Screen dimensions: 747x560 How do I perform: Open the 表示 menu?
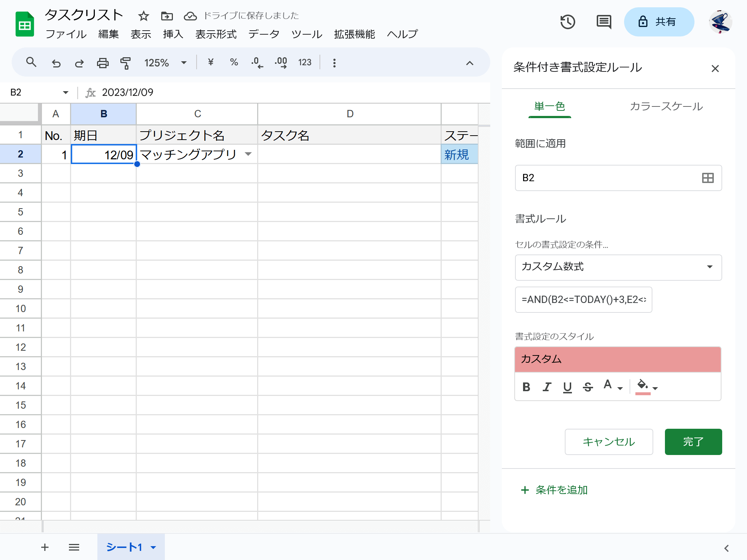(x=141, y=34)
